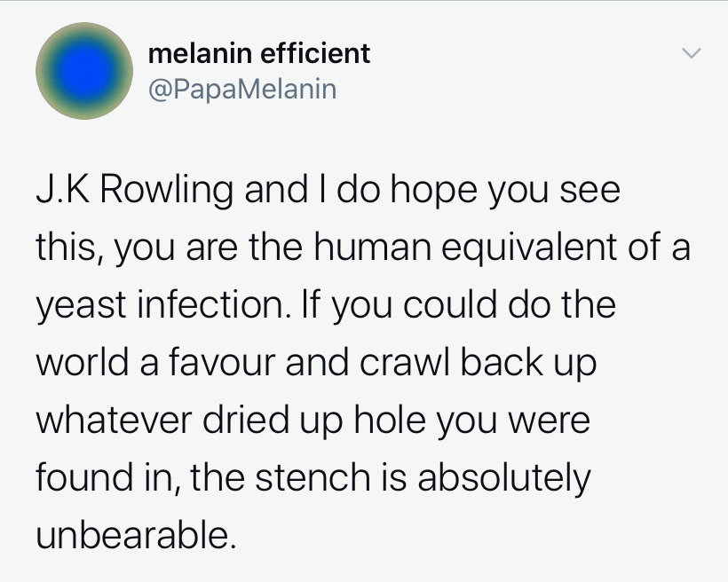Open the @PapaMelanin handle

pos(242,90)
